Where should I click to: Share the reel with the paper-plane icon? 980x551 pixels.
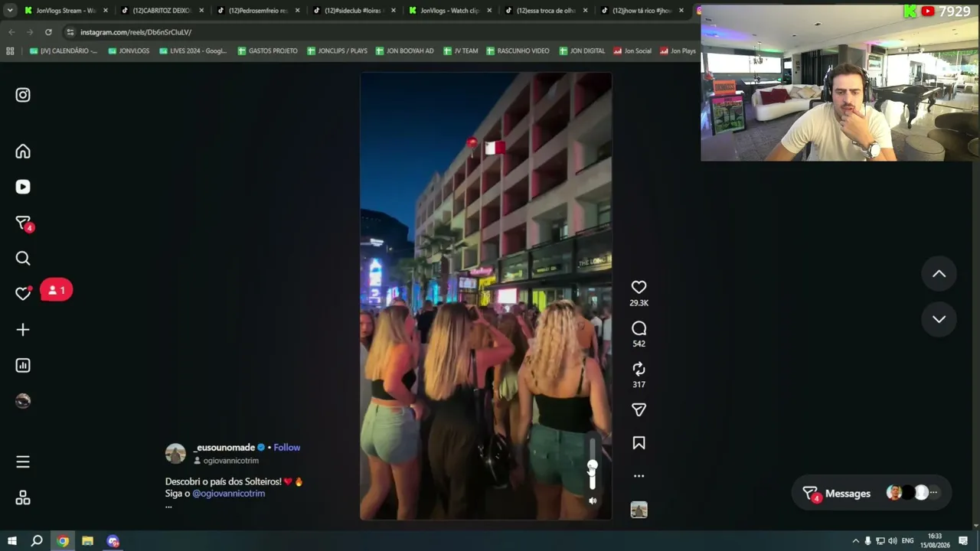639,410
